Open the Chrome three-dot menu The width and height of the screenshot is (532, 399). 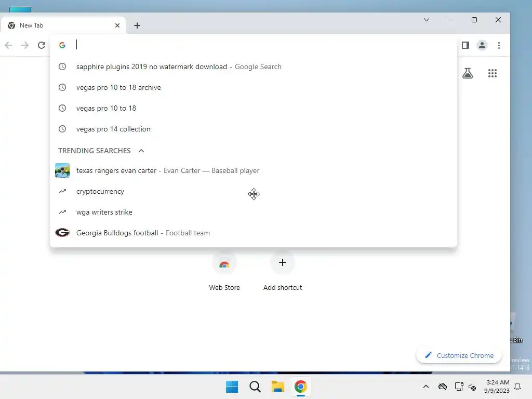(x=499, y=45)
